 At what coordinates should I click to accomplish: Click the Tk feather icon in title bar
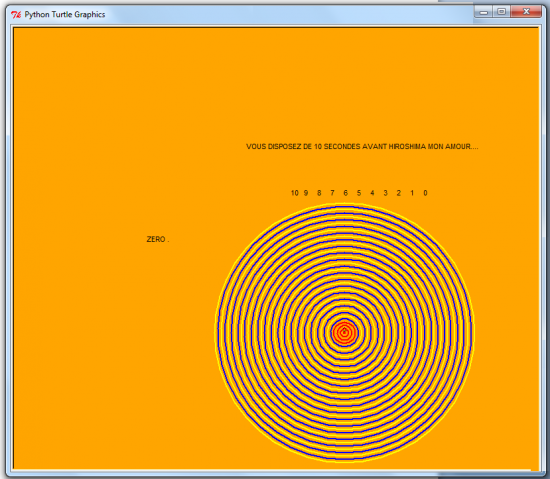16,15
